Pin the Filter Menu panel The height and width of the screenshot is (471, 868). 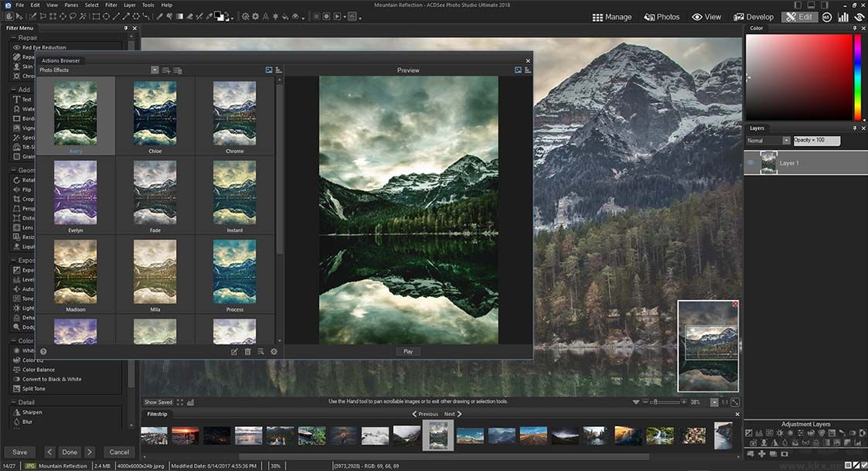point(124,27)
